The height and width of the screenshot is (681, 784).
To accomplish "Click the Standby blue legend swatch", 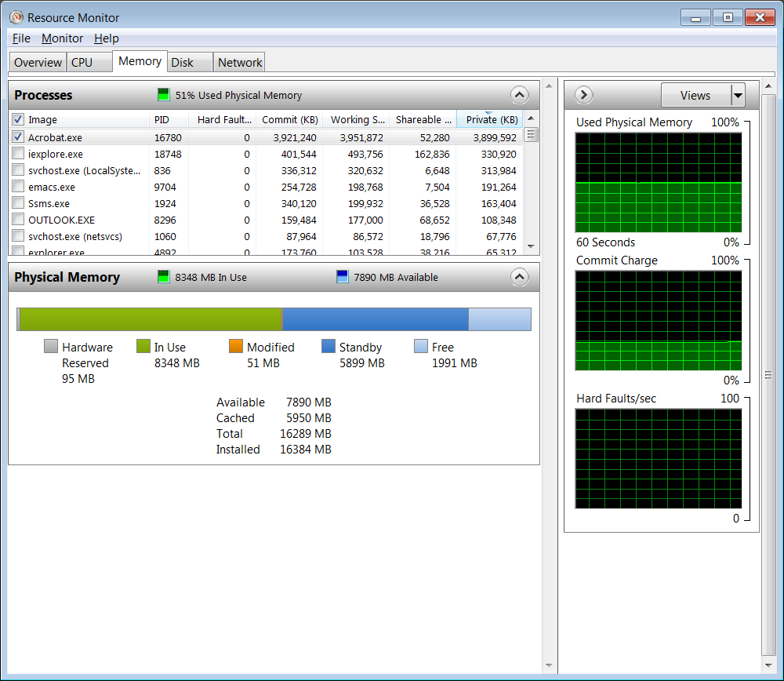I will click(328, 346).
